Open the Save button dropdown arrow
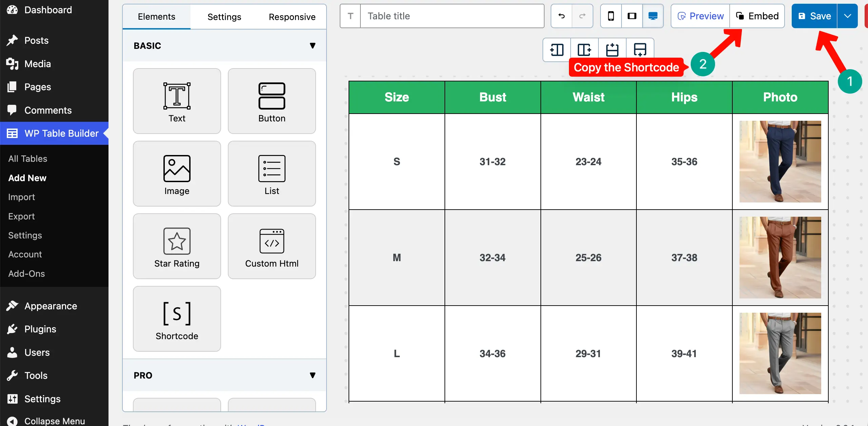 pos(848,16)
